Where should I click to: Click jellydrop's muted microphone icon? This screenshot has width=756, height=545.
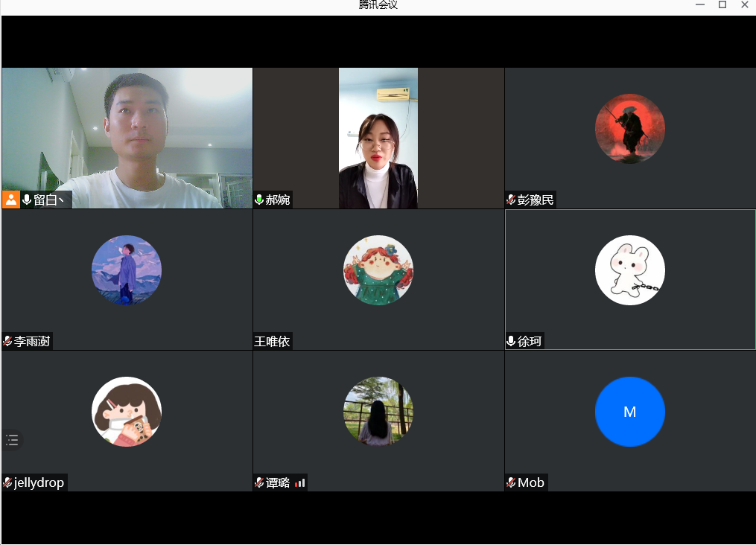7,482
